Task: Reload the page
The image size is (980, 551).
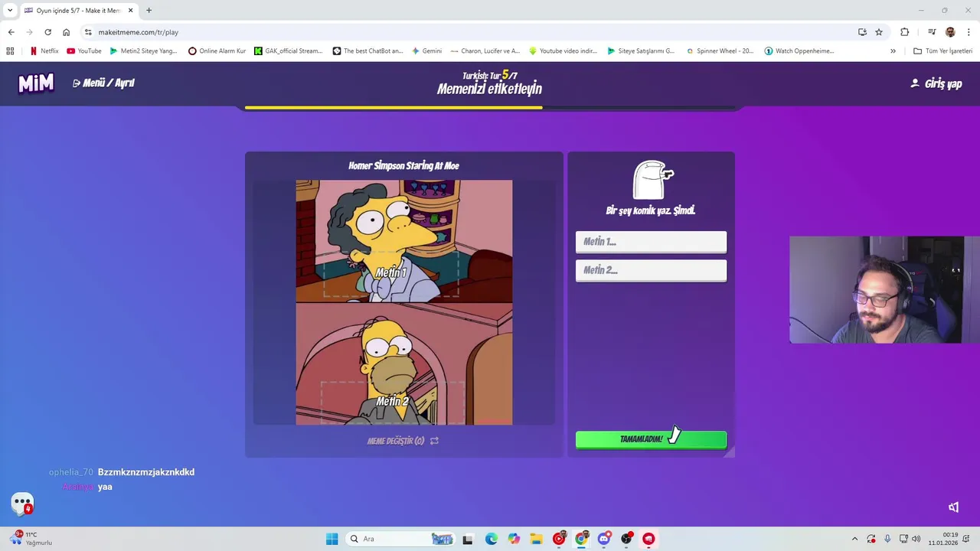Action: (47, 32)
